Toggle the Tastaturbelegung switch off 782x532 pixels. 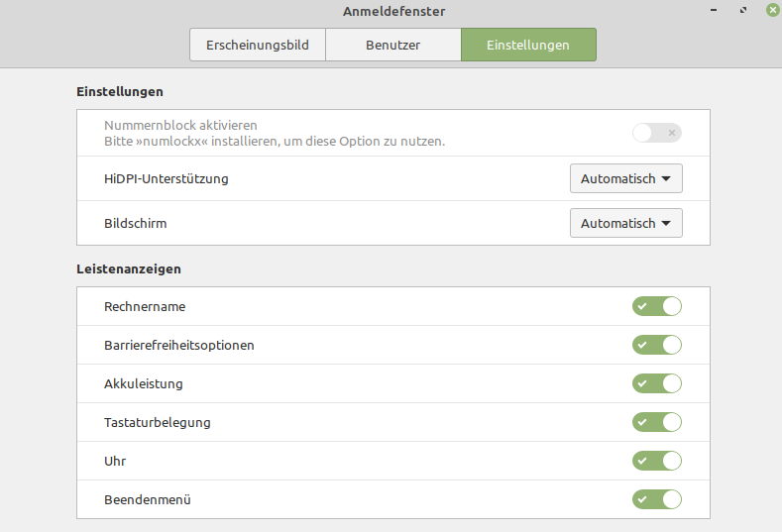656,422
